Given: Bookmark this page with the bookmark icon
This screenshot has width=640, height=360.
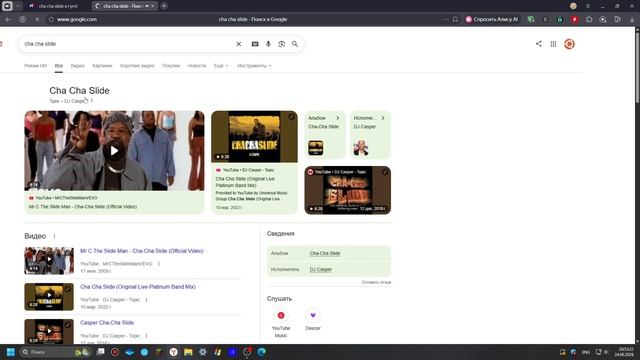Looking at the screenshot, I should pos(456,19).
